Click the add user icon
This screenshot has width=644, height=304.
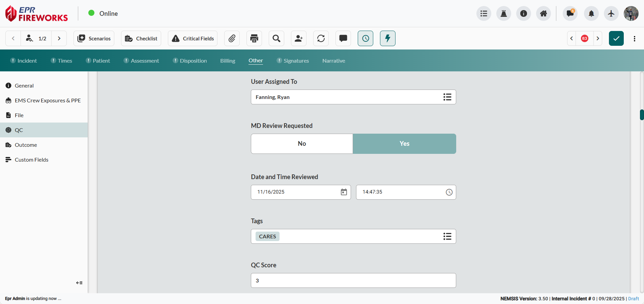pos(299,38)
